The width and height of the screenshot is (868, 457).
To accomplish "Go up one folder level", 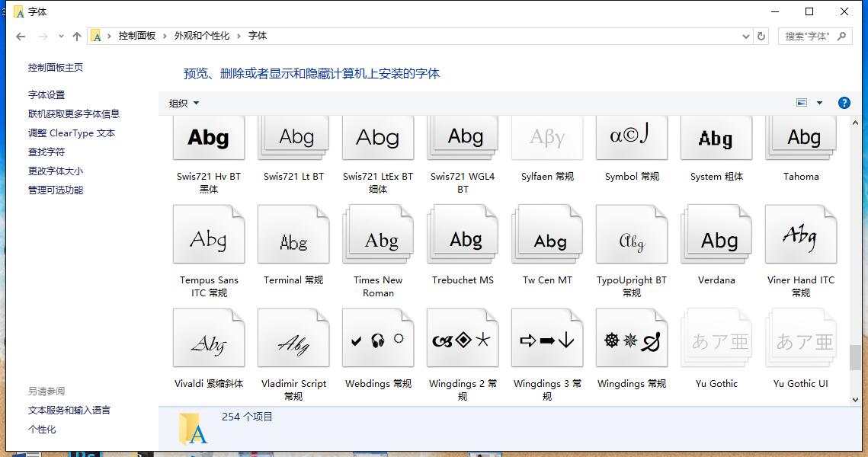I will [77, 37].
